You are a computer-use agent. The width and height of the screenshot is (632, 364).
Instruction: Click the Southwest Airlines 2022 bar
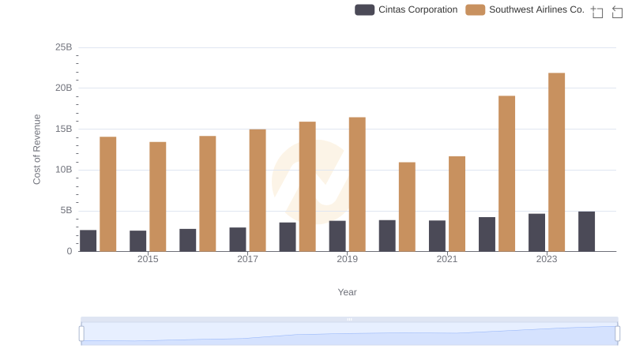click(506, 174)
